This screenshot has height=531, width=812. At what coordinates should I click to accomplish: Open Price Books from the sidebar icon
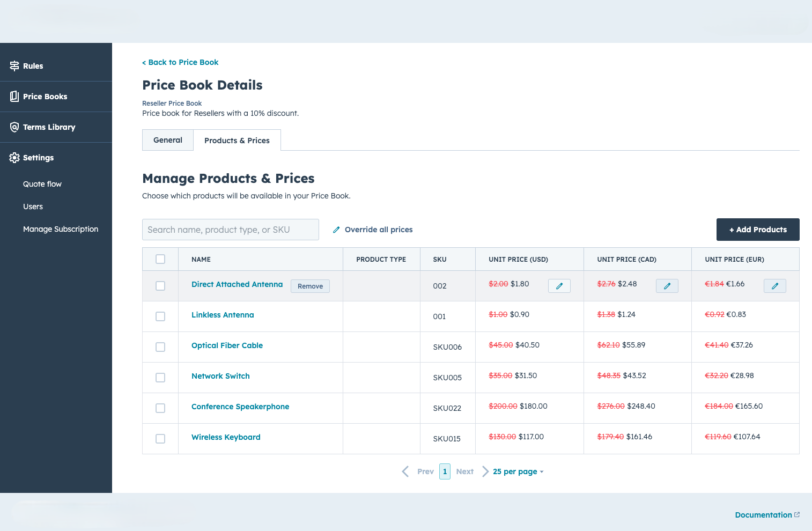[14, 96]
